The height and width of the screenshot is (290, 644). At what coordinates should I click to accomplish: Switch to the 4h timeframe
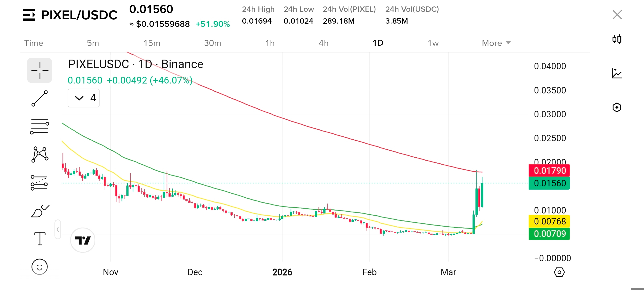click(x=324, y=43)
